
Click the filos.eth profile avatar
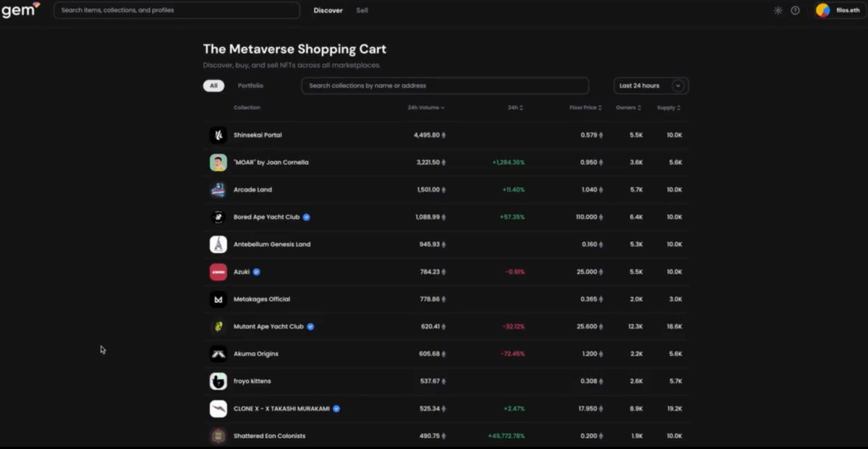pos(822,11)
